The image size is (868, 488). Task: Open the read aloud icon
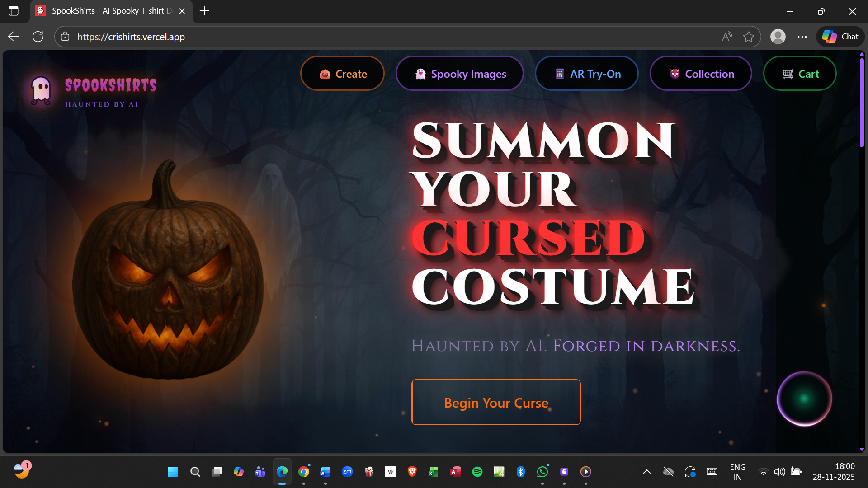[727, 37]
